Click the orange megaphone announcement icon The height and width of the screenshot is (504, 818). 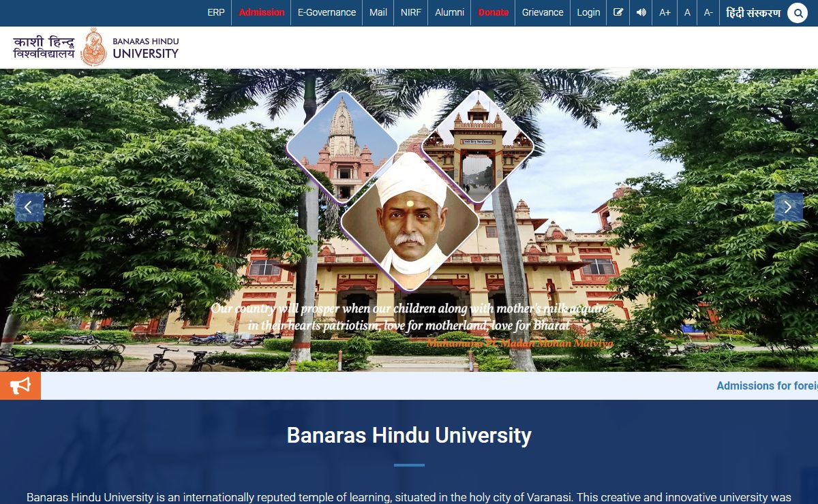[x=20, y=386]
